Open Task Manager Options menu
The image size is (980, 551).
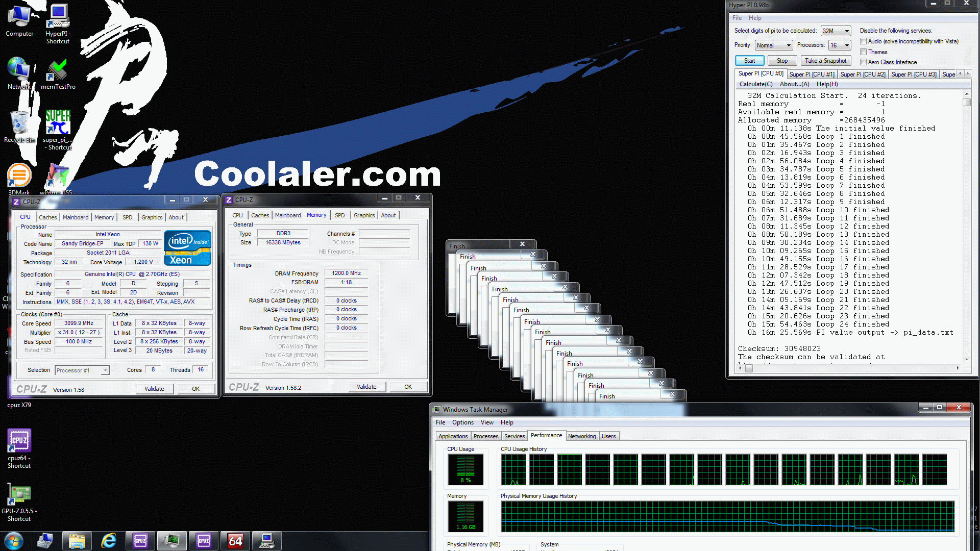tap(462, 422)
